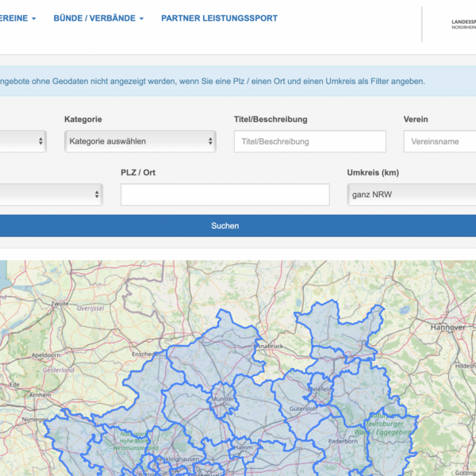Viewport: 476px width, 476px height.
Task: Click the Kategorie field label
Action: (83, 119)
